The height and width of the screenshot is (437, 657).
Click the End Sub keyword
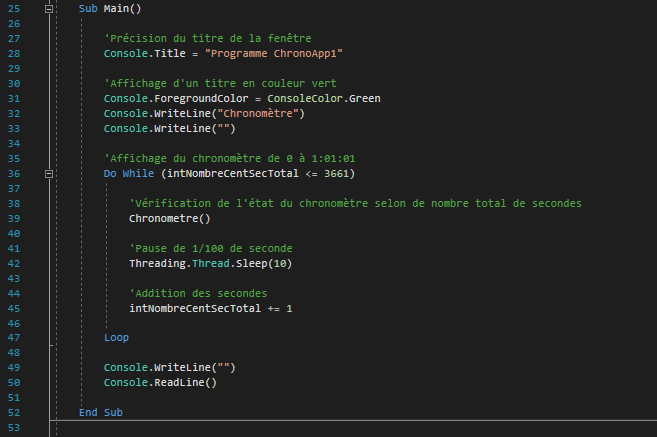[101, 413]
